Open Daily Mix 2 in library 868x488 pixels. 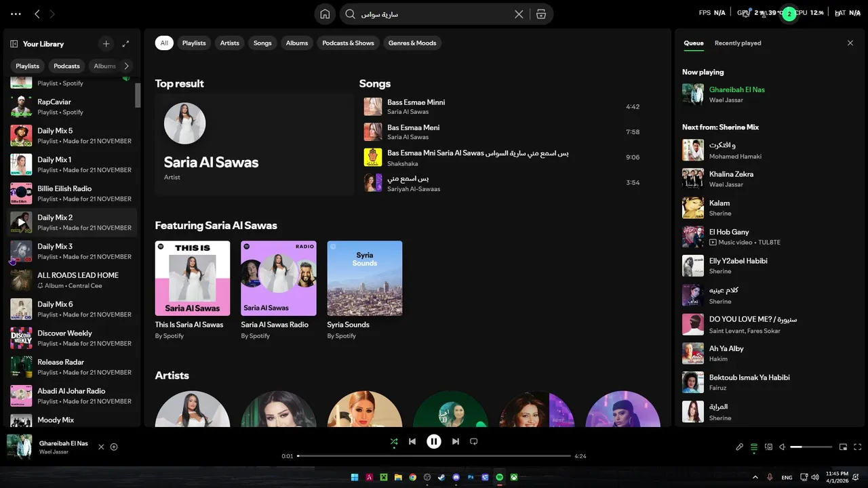tap(73, 222)
